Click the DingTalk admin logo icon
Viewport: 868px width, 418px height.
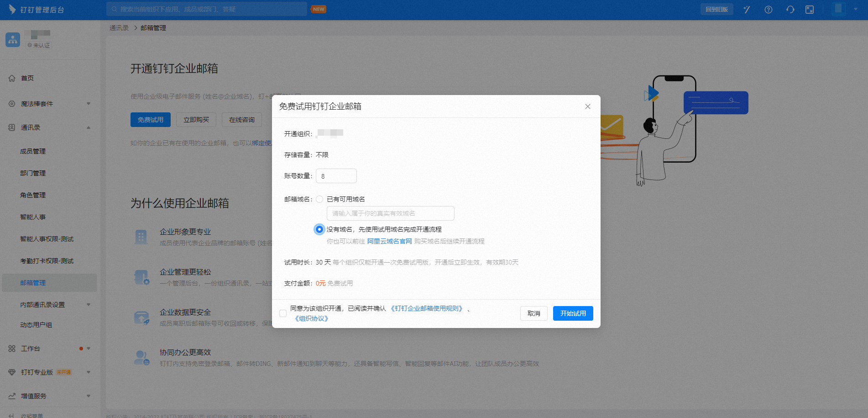(12, 9)
